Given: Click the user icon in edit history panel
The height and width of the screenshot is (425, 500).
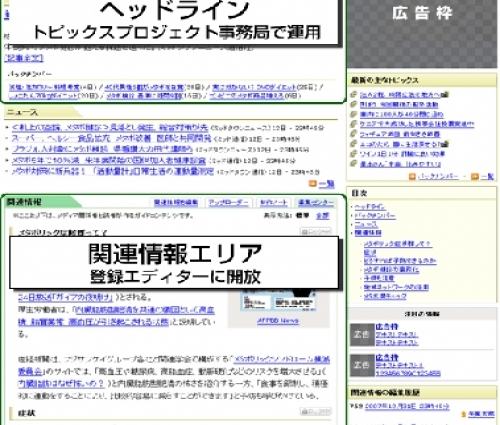Looking at the screenshot, I should point(464,414).
